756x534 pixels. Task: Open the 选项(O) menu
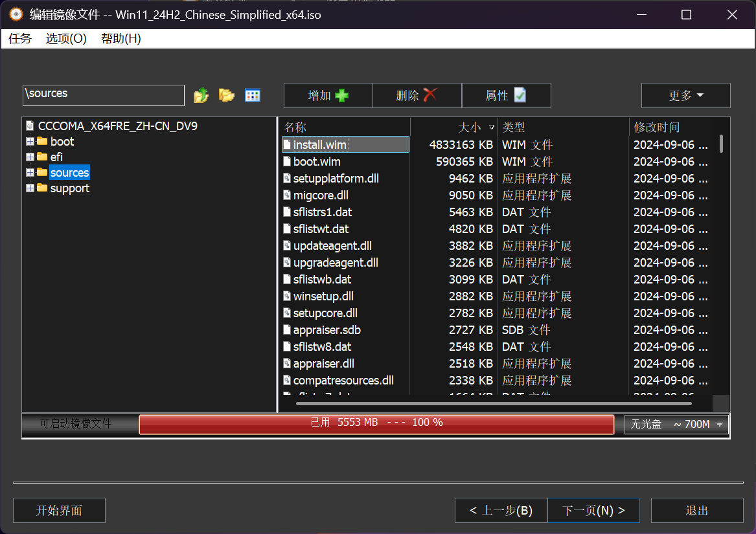point(66,39)
